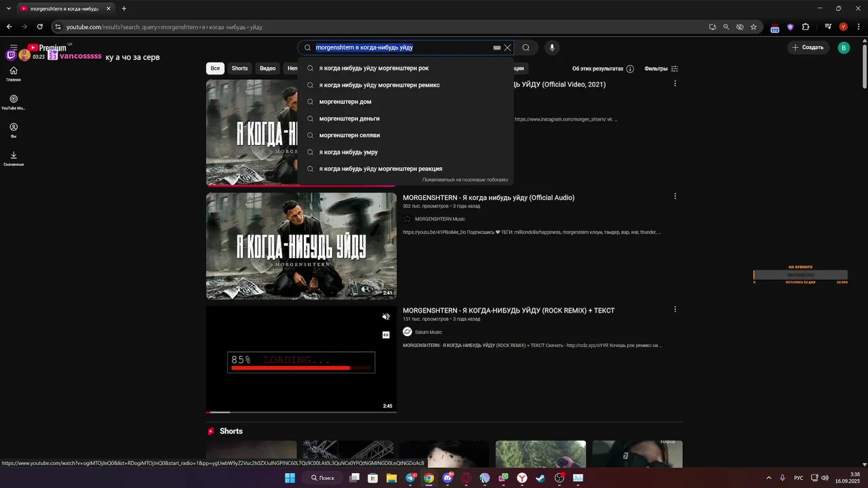Toggle subtitles on ROCK REMIX preview
Image resolution: width=868 pixels, height=488 pixels.
[x=386, y=335]
